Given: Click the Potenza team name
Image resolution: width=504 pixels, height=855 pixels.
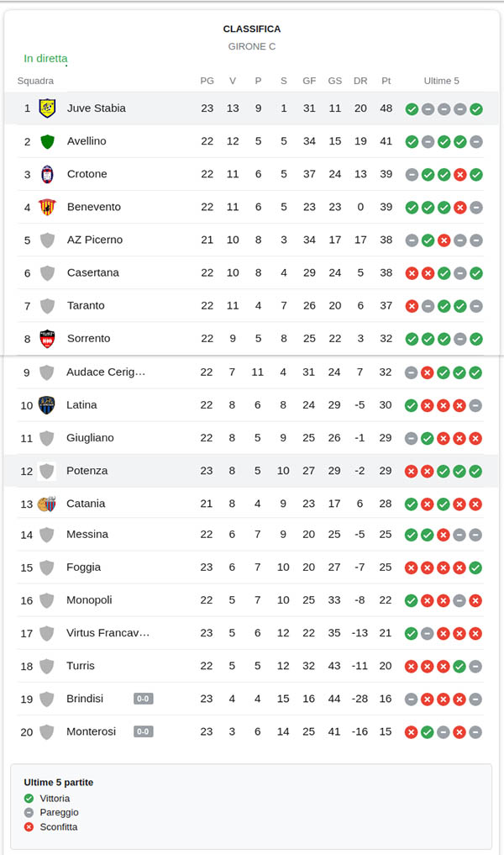Looking at the screenshot, I should point(87,471).
